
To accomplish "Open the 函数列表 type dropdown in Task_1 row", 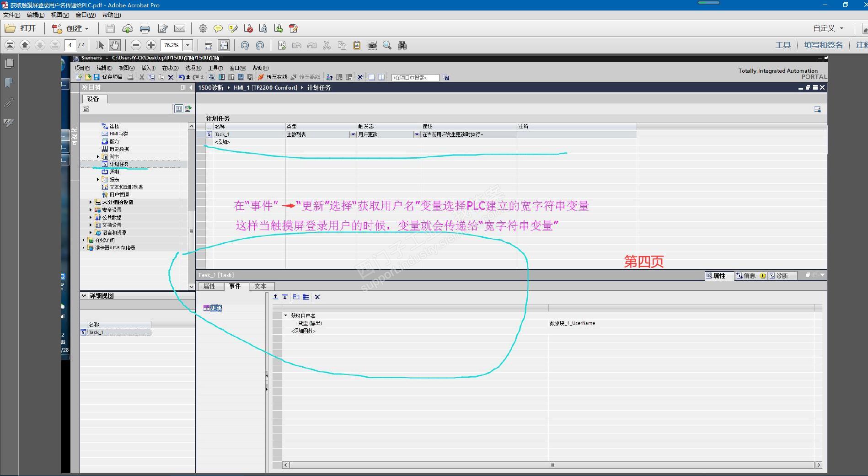I will (x=353, y=134).
